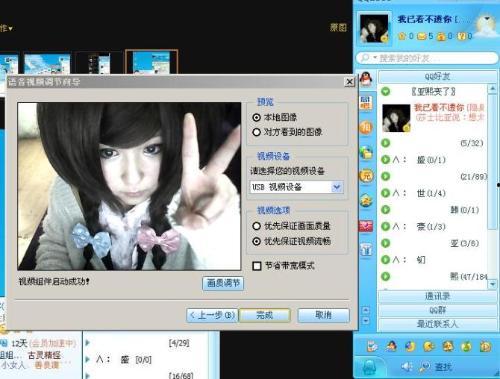Open the mail icon showing count 5
Image resolution: width=500 pixels, height=379 pixels.
tap(422, 36)
